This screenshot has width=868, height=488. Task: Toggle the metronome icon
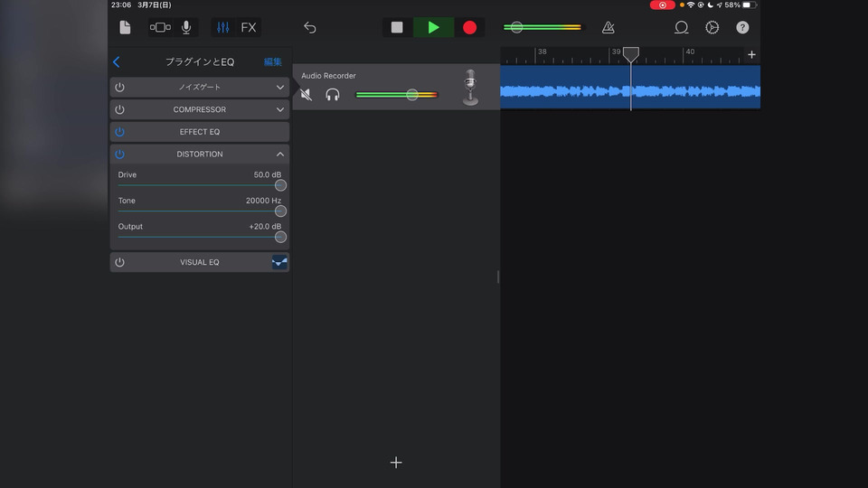[x=609, y=27]
